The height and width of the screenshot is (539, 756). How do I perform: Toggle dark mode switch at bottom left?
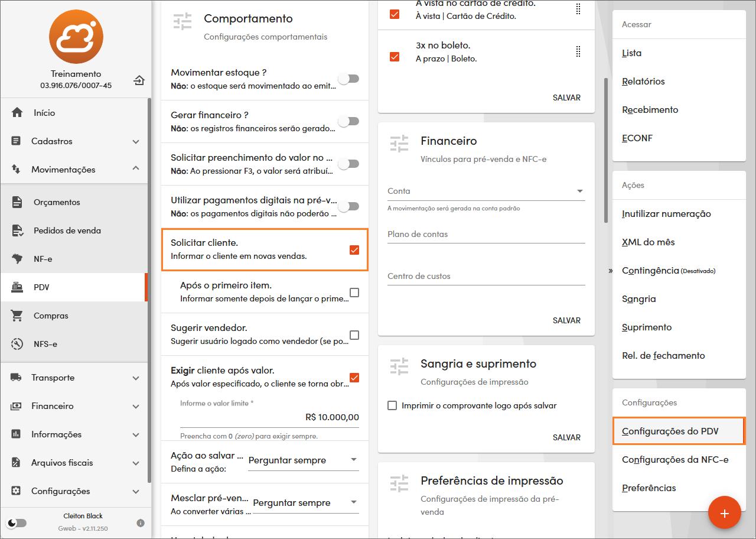tap(17, 522)
